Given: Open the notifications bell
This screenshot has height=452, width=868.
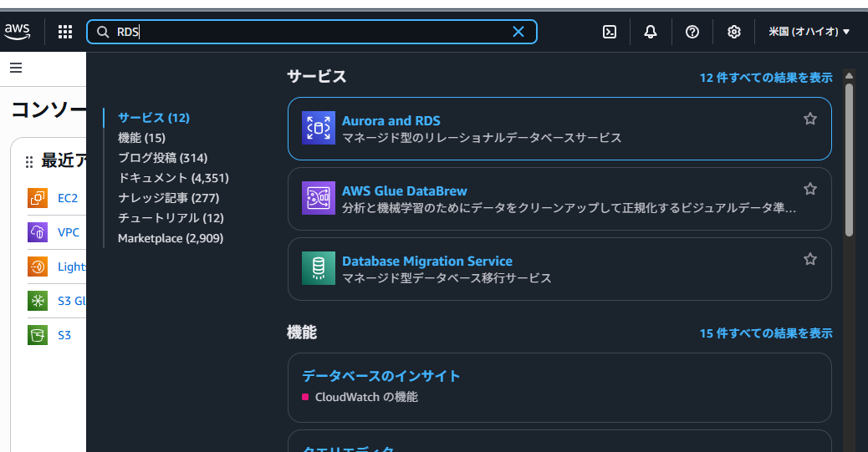Looking at the screenshot, I should tap(651, 32).
